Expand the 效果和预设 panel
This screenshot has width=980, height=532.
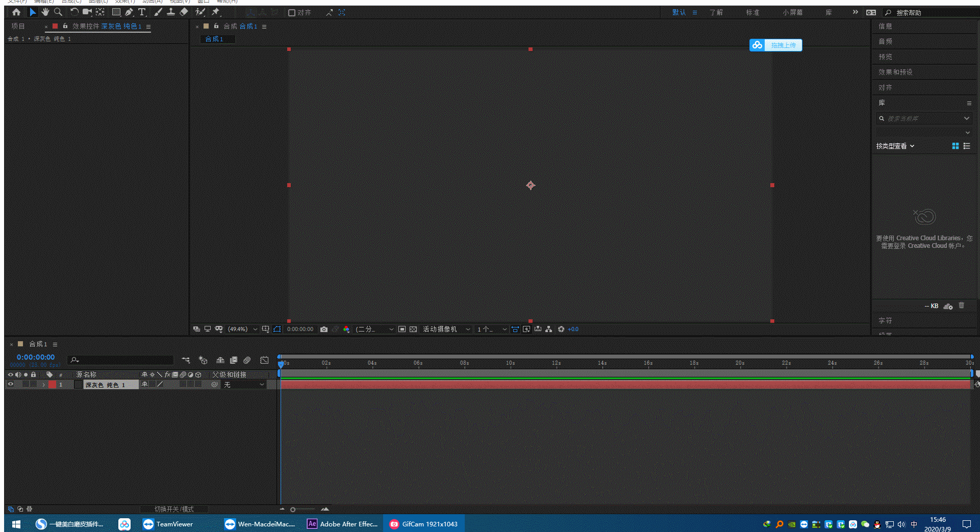(x=895, y=72)
